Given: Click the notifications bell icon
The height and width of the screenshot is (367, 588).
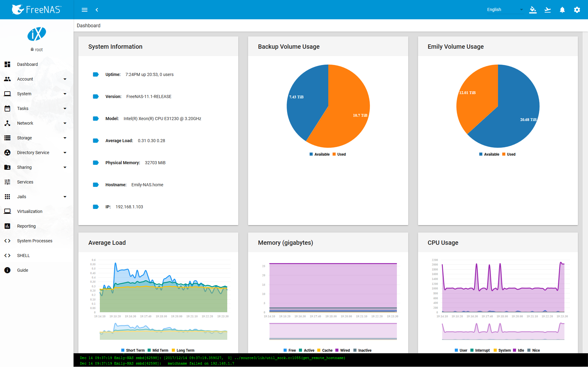Looking at the screenshot, I should 562,10.
